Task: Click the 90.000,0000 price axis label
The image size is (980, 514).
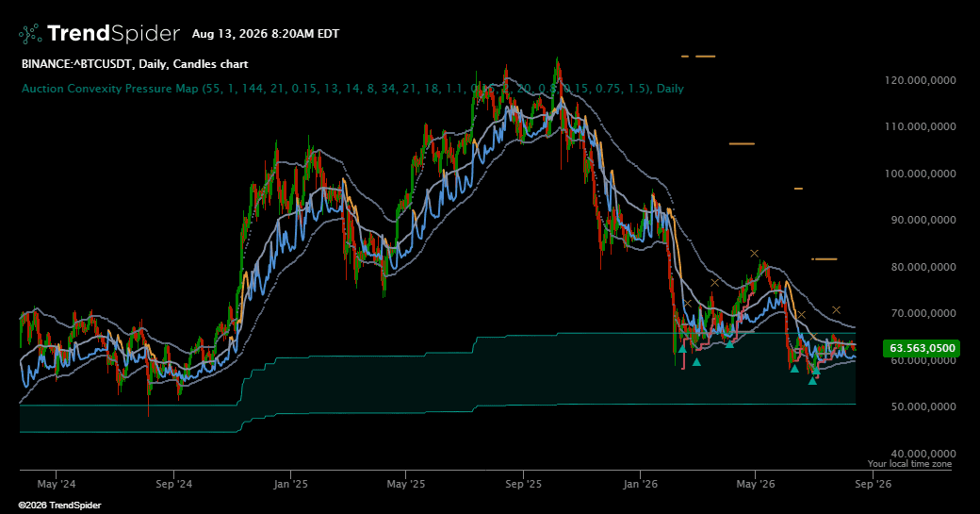Action: pos(920,220)
